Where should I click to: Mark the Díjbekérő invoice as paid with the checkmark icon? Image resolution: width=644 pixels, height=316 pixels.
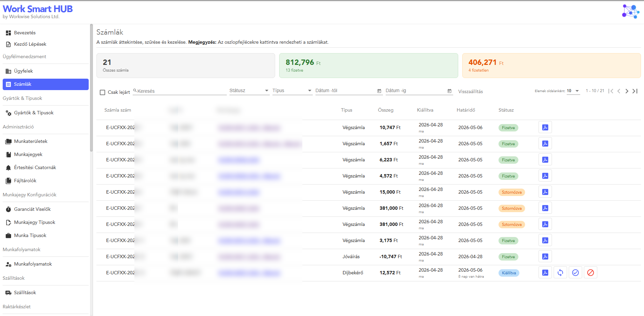575,273
